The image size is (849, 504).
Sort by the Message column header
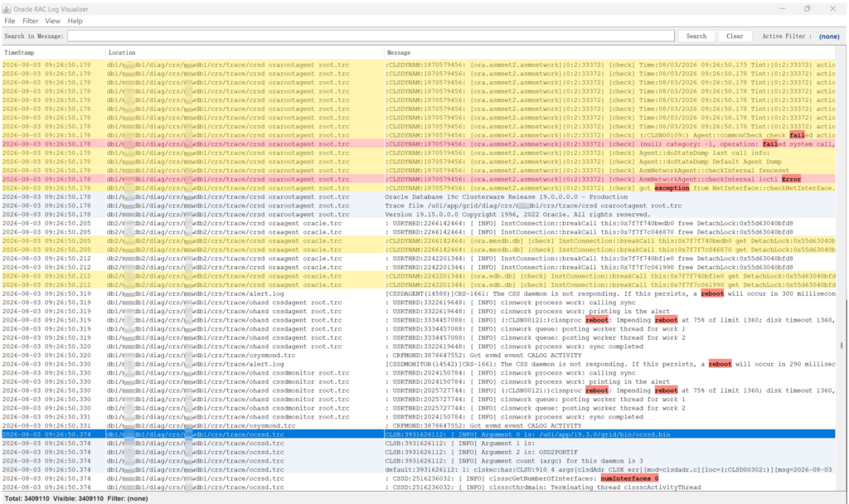click(x=609, y=52)
